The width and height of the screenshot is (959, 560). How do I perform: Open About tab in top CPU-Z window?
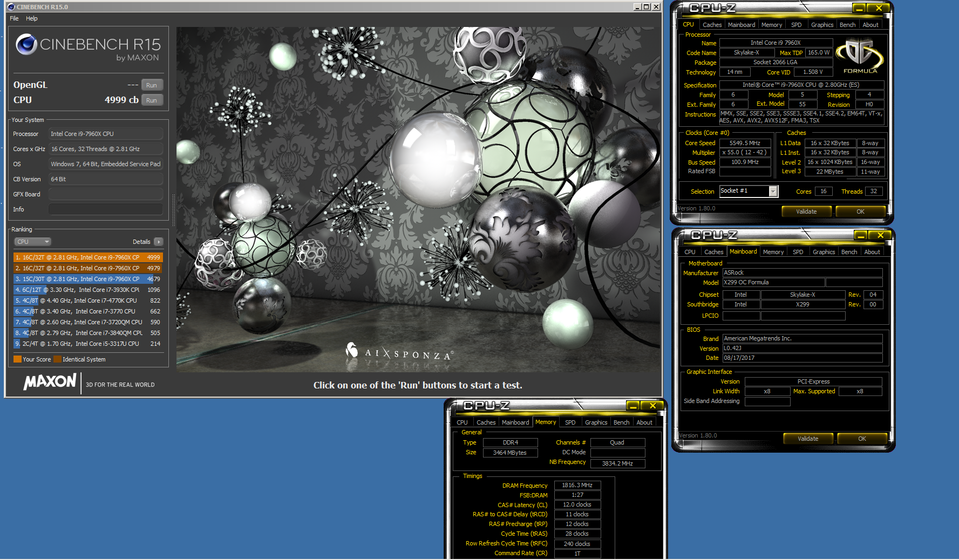[870, 25]
